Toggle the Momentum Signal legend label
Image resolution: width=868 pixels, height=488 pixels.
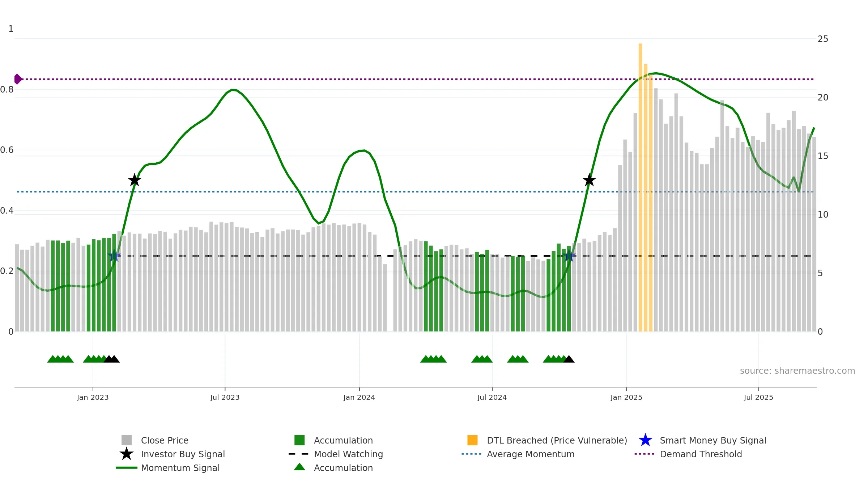[180, 468]
